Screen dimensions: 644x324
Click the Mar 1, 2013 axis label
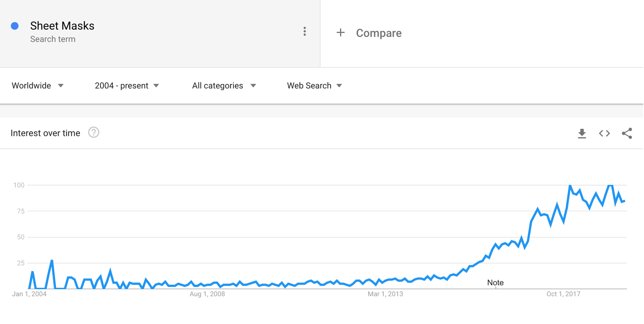(x=385, y=294)
